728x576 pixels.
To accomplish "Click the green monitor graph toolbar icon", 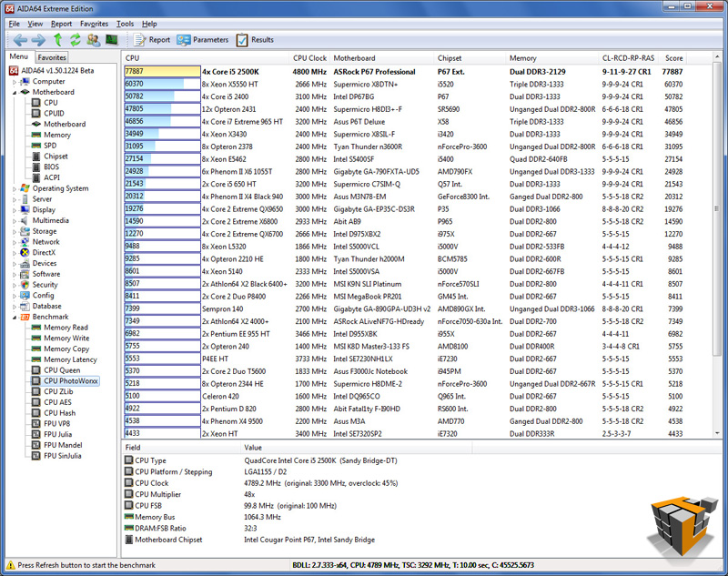I will click(x=111, y=40).
